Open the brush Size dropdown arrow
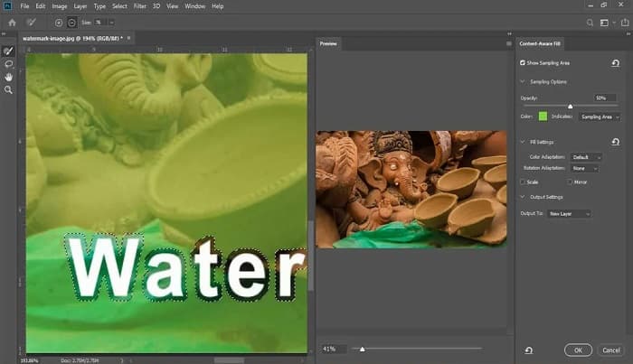Image resolution: width=633 pixels, height=364 pixels. pos(111,23)
